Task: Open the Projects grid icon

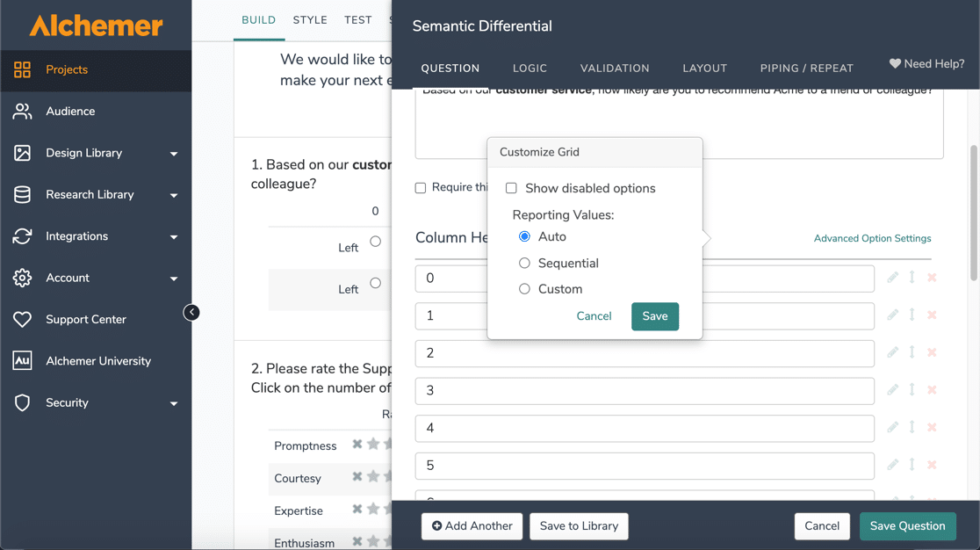Action: pyautogui.click(x=22, y=69)
